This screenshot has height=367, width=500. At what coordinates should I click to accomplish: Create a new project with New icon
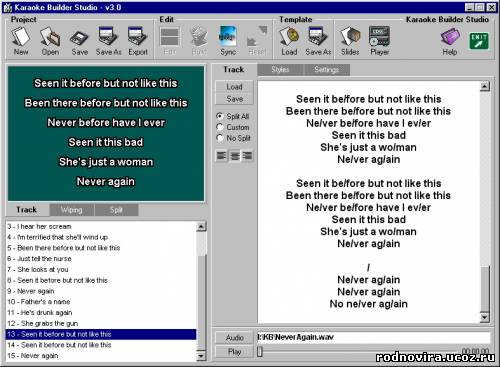tap(21, 41)
